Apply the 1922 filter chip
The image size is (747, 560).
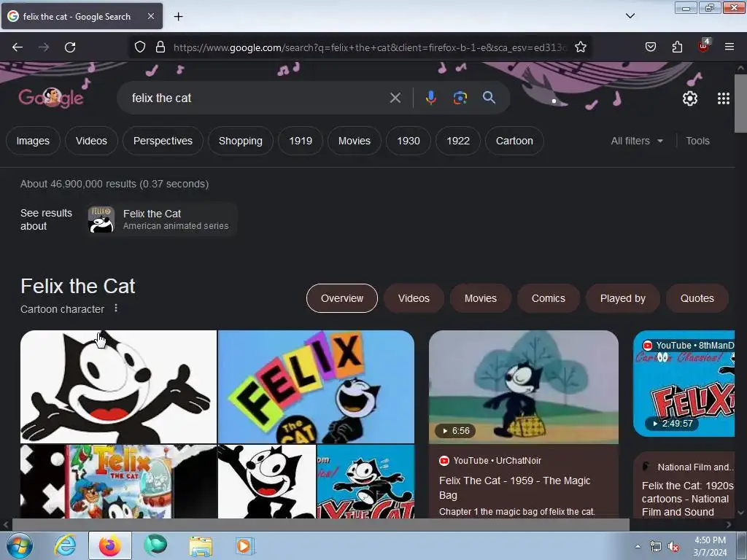click(x=458, y=141)
